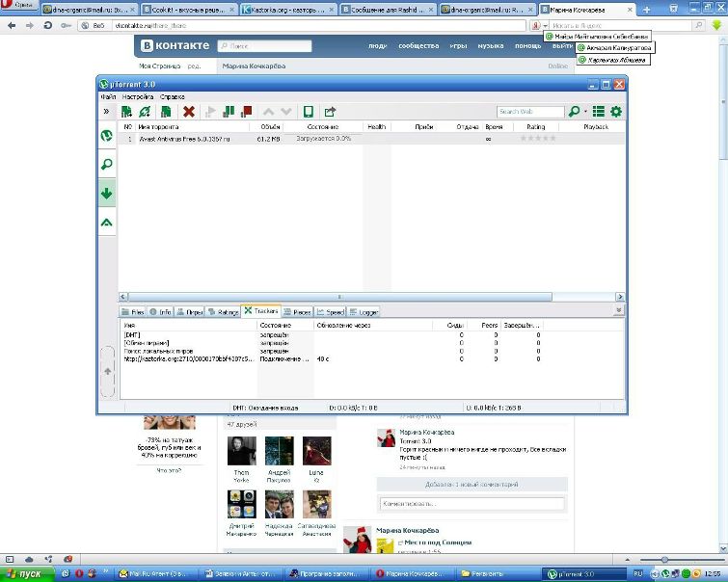The height and width of the screenshot is (582, 728).
Task: Click the сообщества link in VKontakte header
Action: tap(418, 46)
